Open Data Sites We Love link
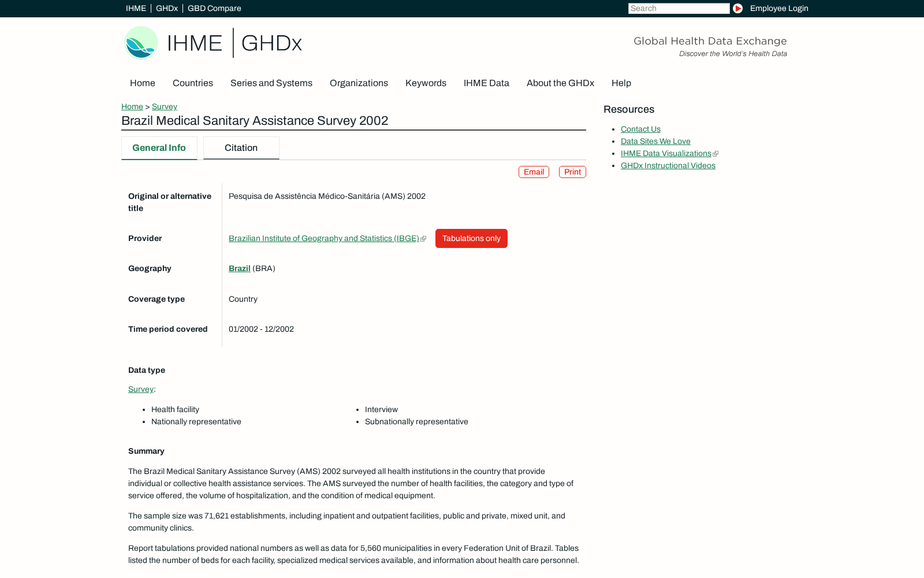Image resolution: width=924 pixels, height=578 pixels. pyautogui.click(x=655, y=142)
